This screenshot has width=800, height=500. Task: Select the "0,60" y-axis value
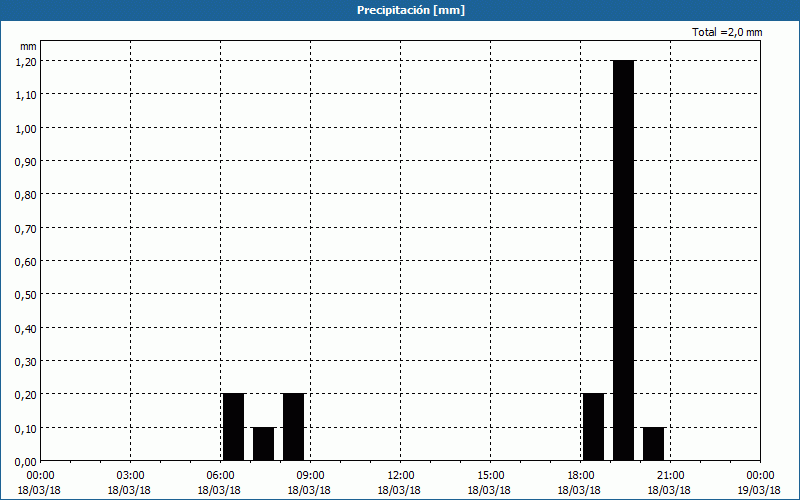(26, 262)
